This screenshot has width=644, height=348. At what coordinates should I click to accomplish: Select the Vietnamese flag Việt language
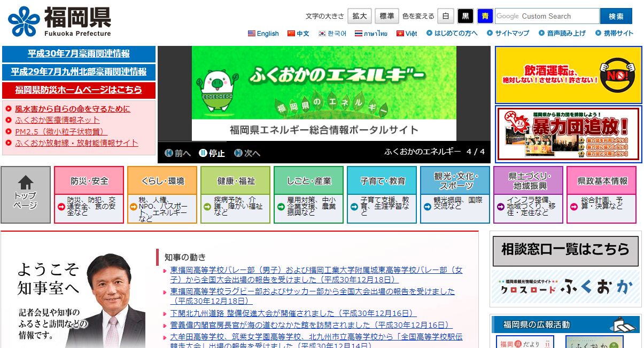tap(407, 33)
